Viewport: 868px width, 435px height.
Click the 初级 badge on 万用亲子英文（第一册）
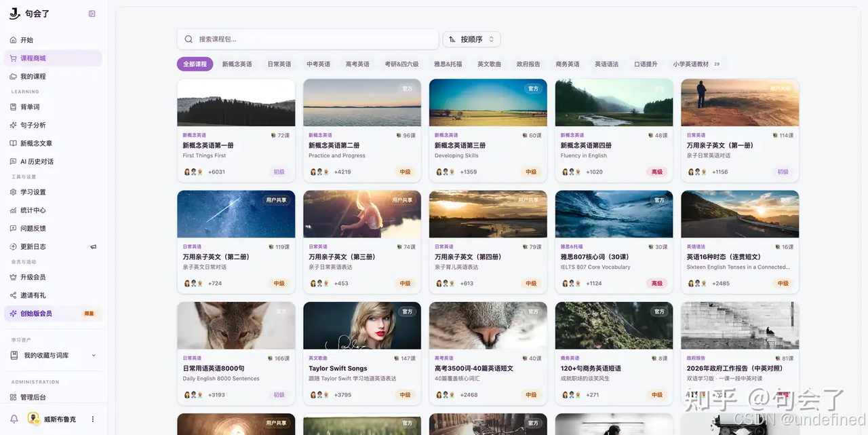point(783,172)
